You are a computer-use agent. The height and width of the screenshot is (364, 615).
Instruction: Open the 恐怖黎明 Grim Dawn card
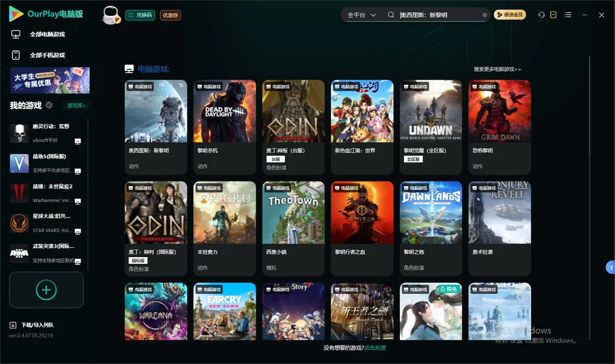tap(499, 127)
